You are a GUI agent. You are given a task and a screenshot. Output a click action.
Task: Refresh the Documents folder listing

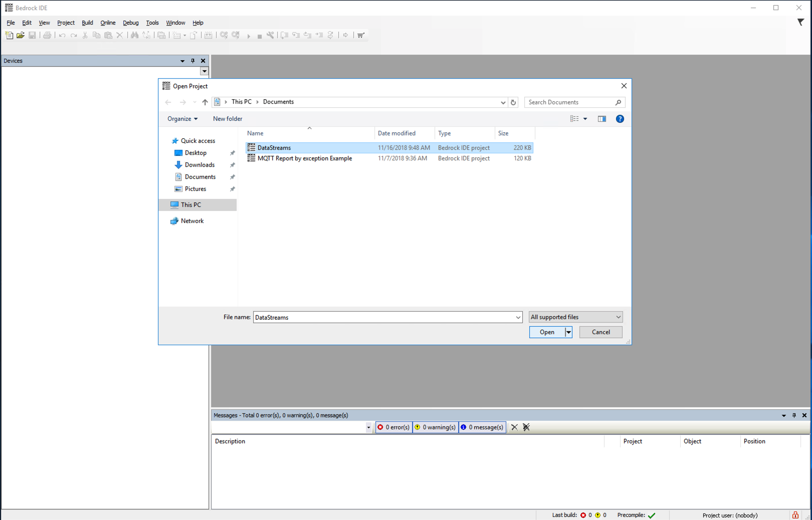point(513,102)
